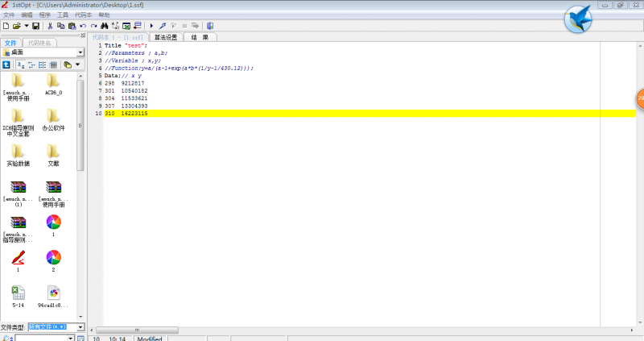Select the 1stOpt file named 1
Viewport: 644px width, 341px height.
[x=18, y=261]
